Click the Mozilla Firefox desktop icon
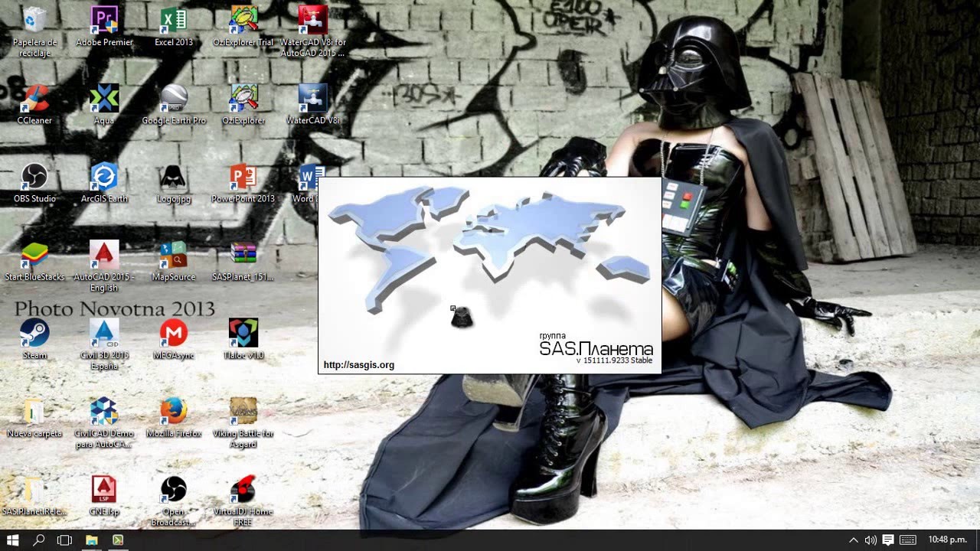Image resolution: width=980 pixels, height=551 pixels. (174, 417)
